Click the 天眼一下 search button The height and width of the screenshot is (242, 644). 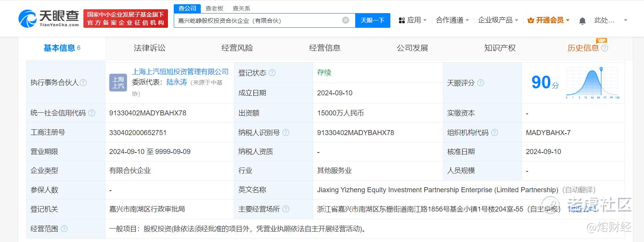373,20
